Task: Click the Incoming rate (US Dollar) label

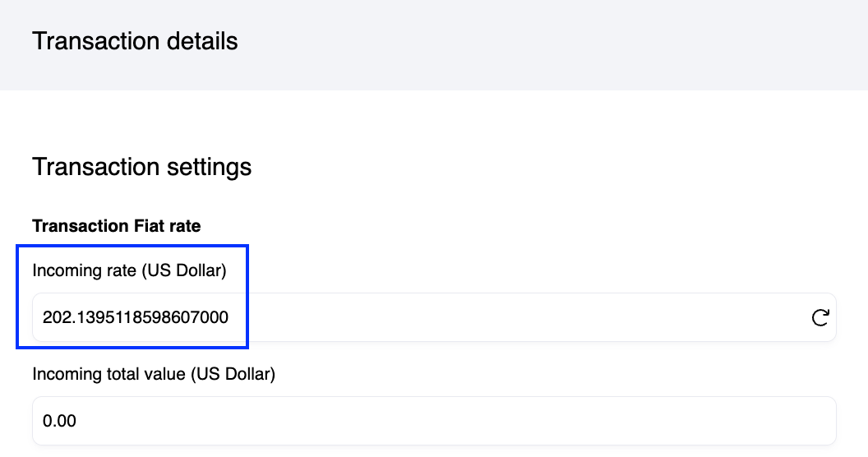Action: pos(129,270)
